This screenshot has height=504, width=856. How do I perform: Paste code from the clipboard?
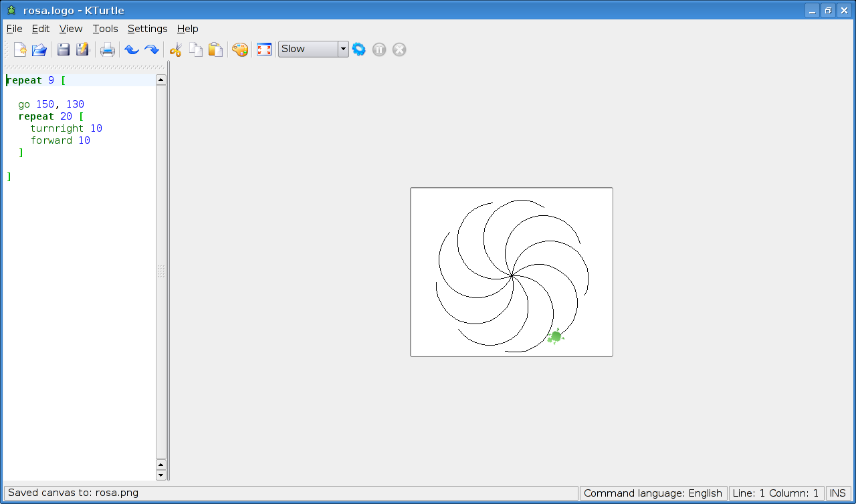[215, 49]
